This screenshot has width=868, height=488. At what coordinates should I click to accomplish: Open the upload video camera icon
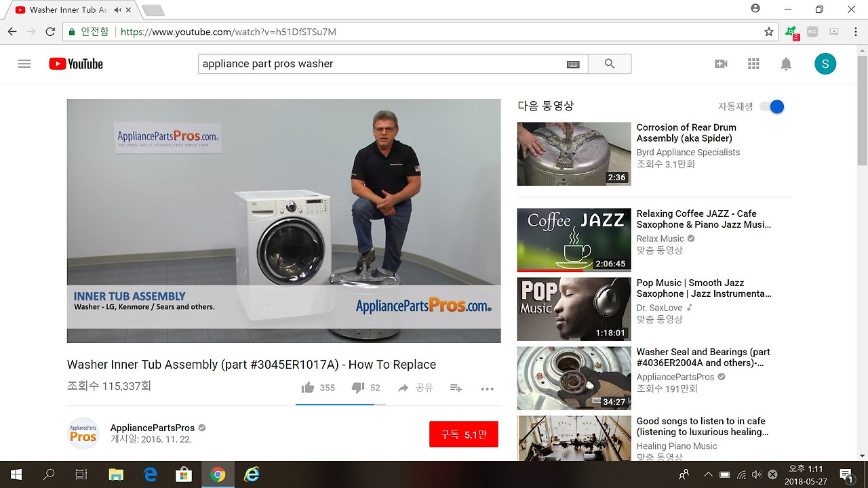click(721, 64)
